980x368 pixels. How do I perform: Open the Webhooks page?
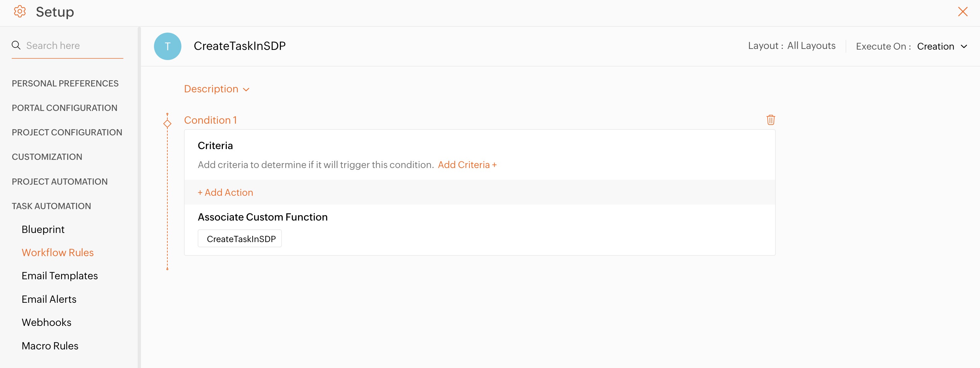pyautogui.click(x=46, y=322)
